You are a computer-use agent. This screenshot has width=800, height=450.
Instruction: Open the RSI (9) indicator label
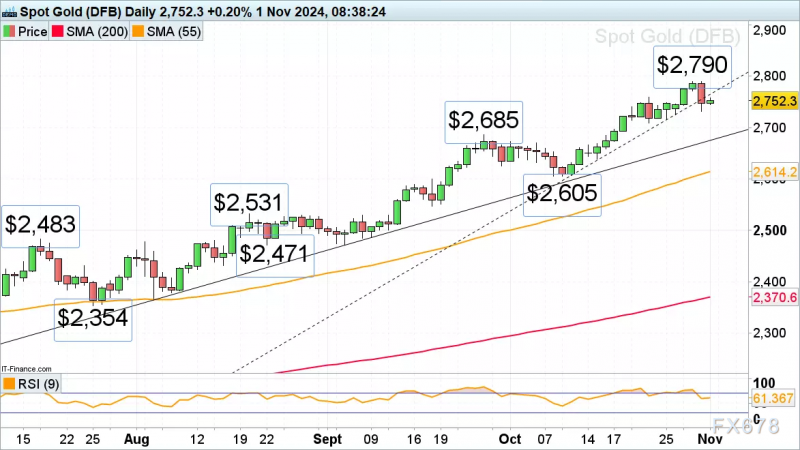point(38,384)
